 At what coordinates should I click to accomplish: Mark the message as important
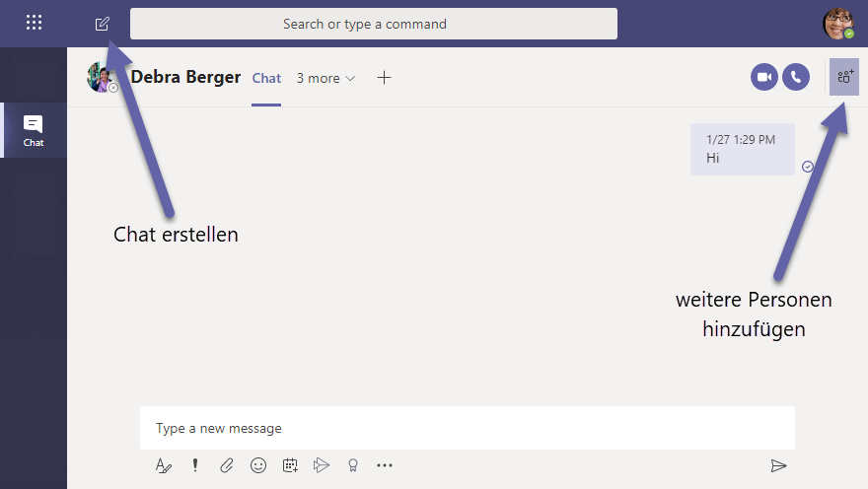[x=195, y=465]
